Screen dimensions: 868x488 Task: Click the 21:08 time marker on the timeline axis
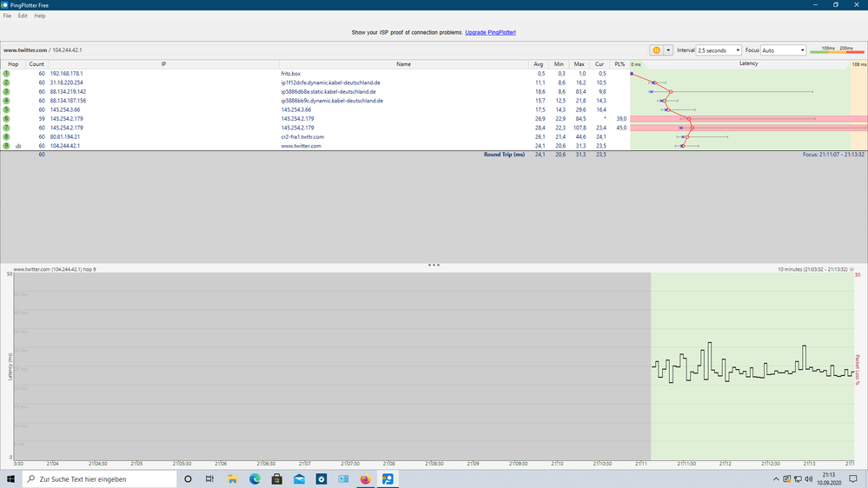pyautogui.click(x=389, y=464)
